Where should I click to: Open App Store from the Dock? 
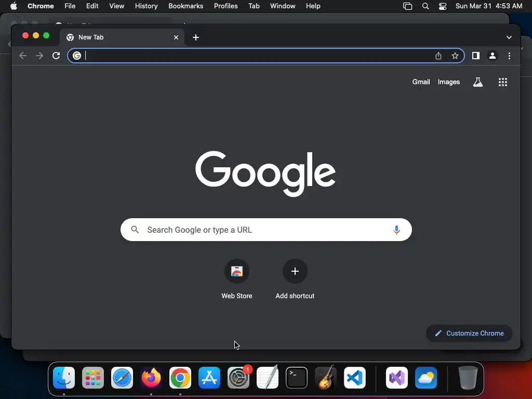(x=209, y=377)
